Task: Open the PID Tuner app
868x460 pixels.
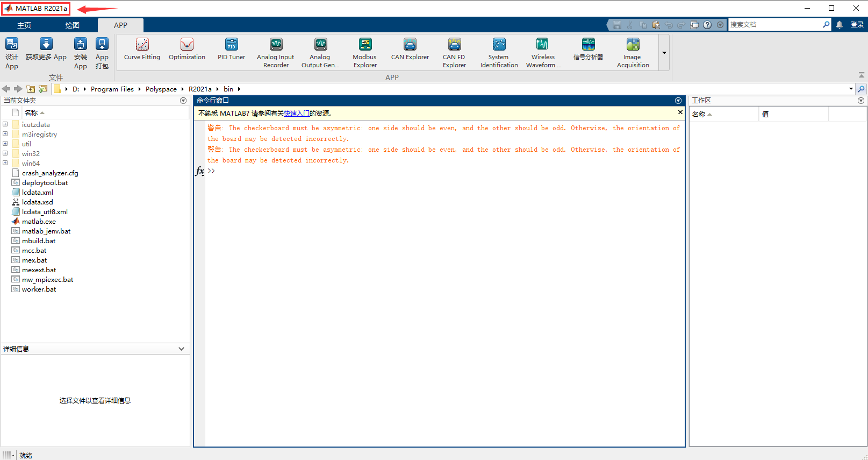Action: (232, 49)
